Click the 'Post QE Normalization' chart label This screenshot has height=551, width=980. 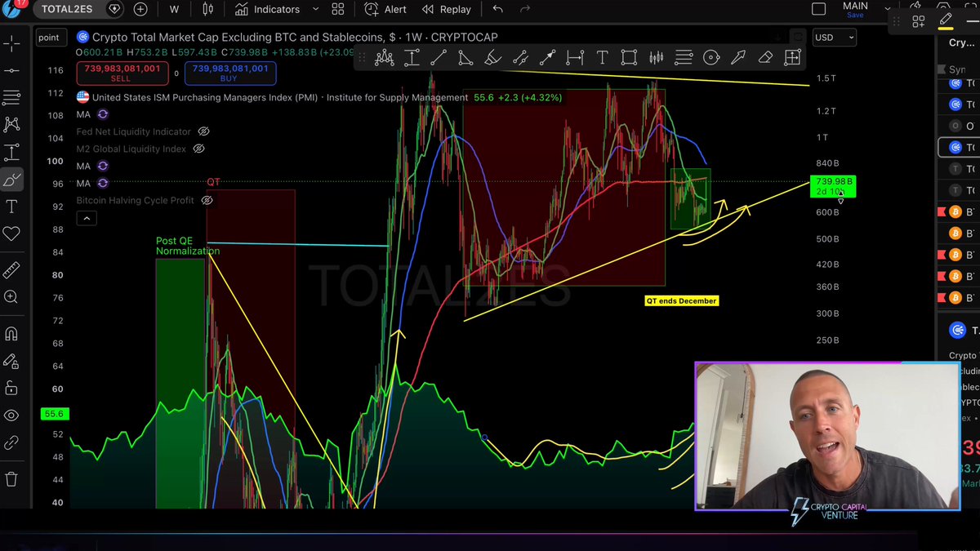click(x=188, y=246)
